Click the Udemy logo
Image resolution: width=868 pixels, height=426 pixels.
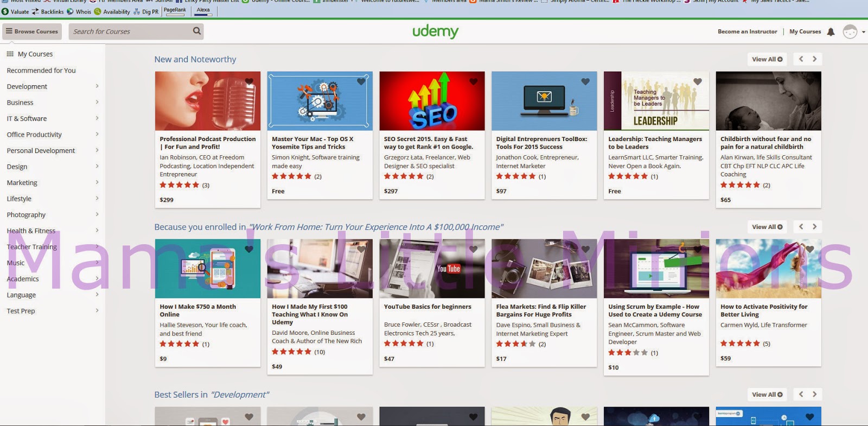[435, 31]
